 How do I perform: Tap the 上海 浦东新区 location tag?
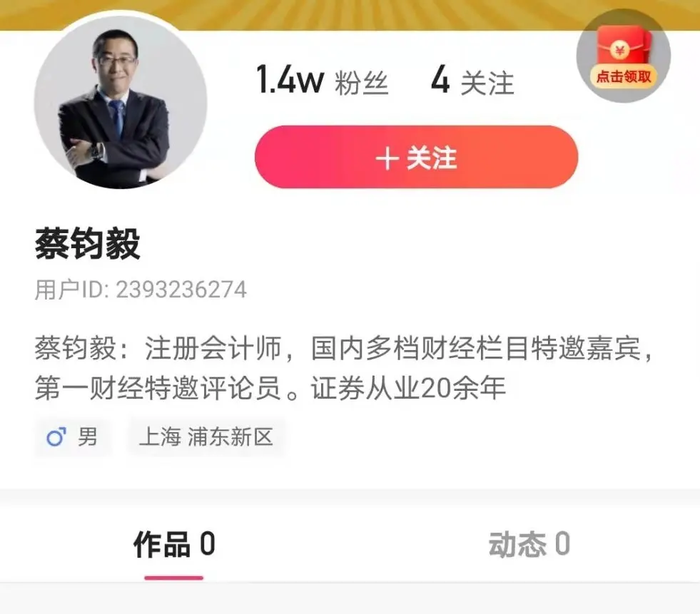point(206,437)
